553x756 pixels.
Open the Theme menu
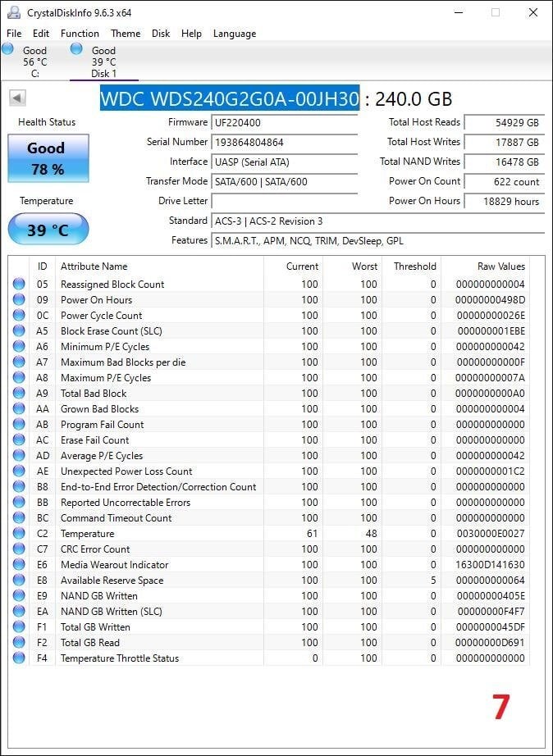click(126, 34)
